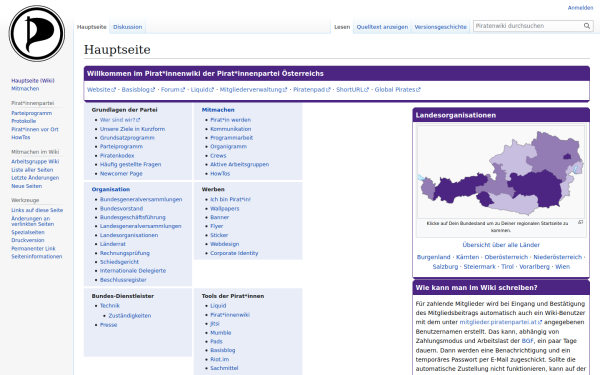Open the Beschlussregister link
Screen dimensions: 600x375
(x=123, y=280)
